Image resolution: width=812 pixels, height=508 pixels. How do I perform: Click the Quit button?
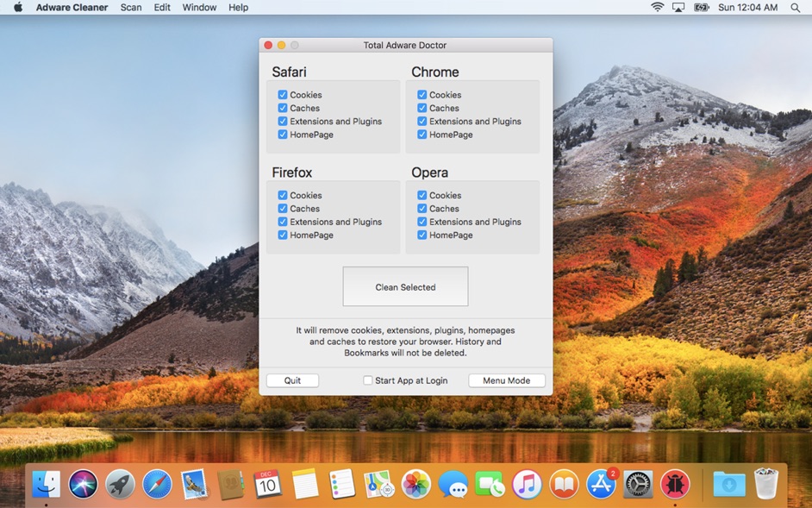[292, 380]
